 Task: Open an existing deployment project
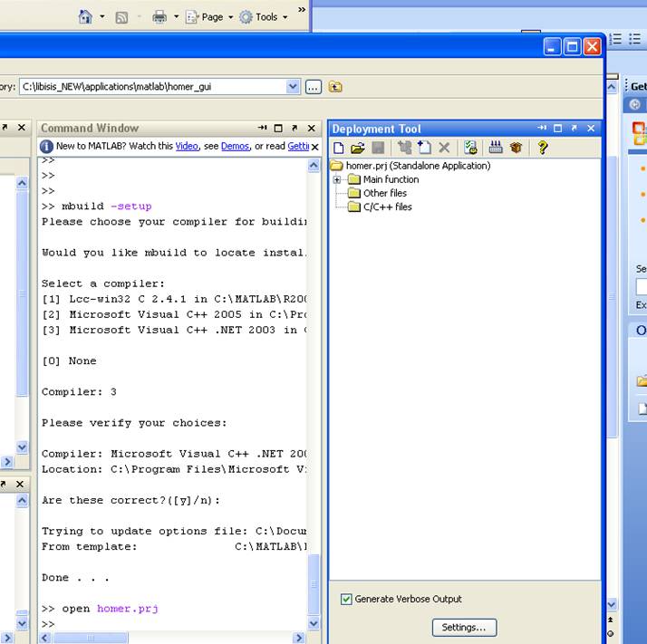[x=358, y=148]
